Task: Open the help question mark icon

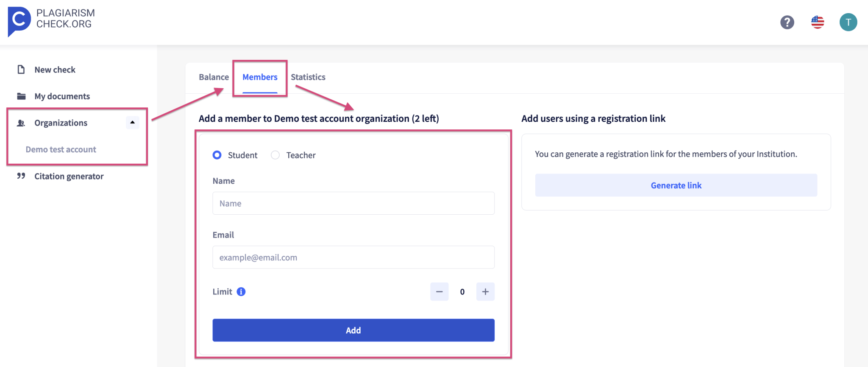Action: pos(787,22)
